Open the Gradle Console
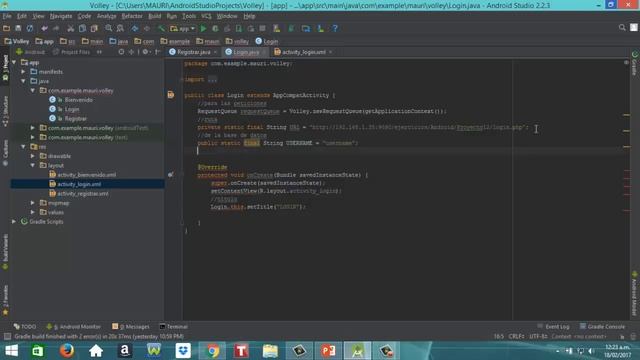 (602, 327)
